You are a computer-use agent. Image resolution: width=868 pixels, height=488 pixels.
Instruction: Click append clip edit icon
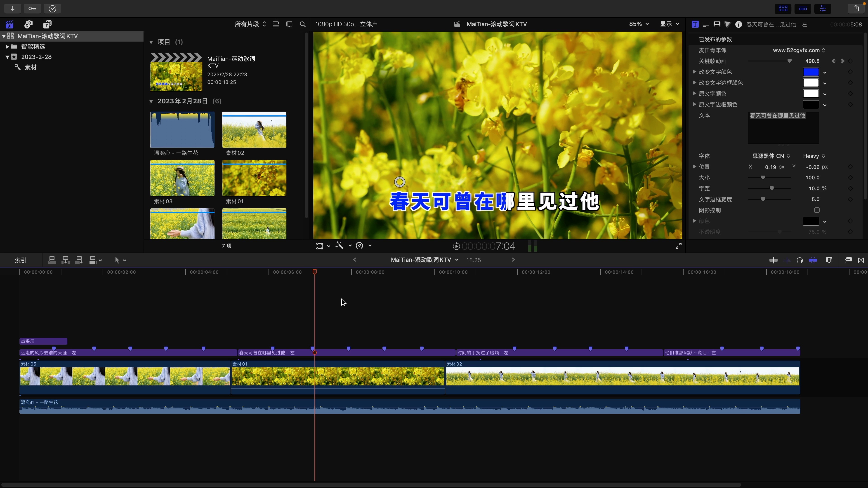[x=79, y=260]
